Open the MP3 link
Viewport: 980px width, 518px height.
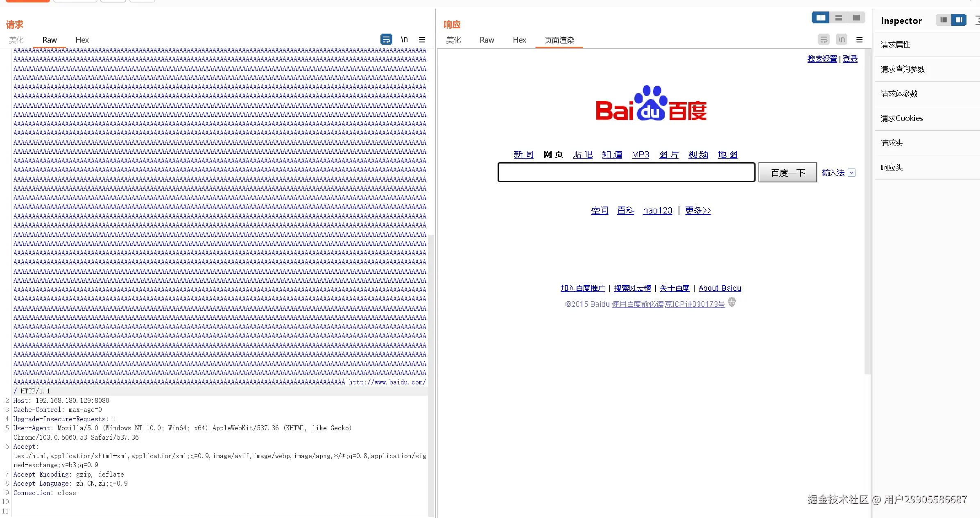[x=641, y=154]
